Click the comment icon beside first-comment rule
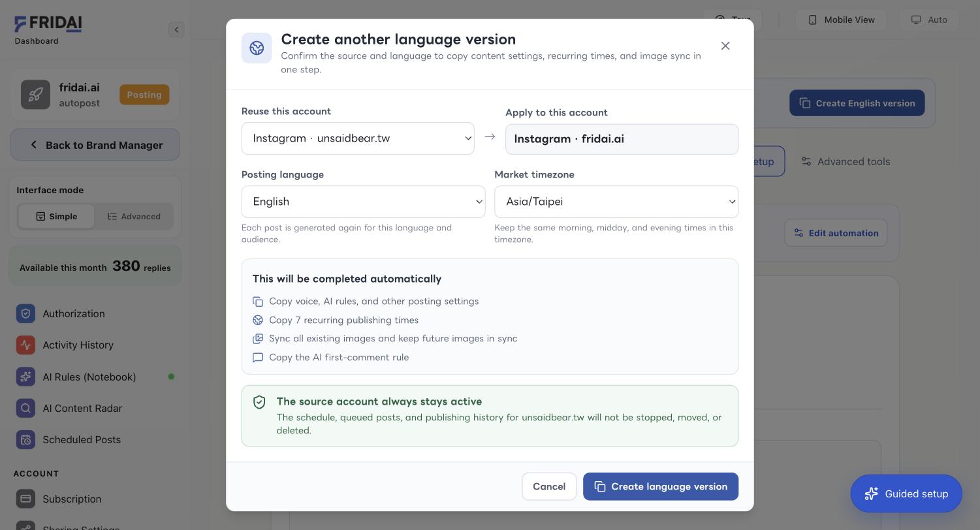 coord(258,358)
